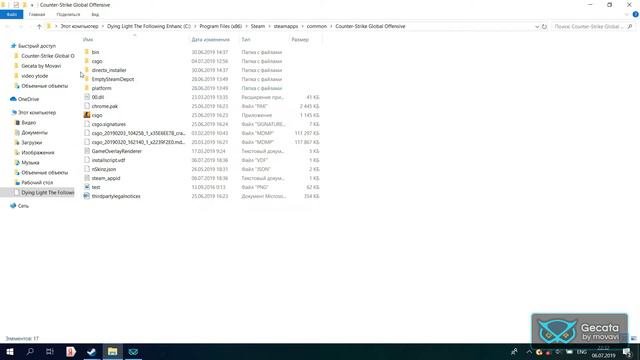640x360 pixels.
Task: Show hidden system tray icons
Action: [x=529, y=351]
